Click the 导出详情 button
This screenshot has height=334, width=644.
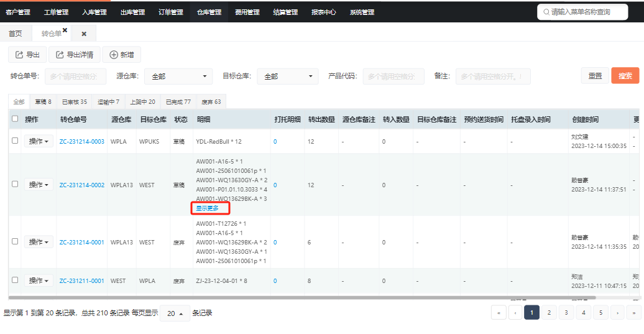point(75,55)
